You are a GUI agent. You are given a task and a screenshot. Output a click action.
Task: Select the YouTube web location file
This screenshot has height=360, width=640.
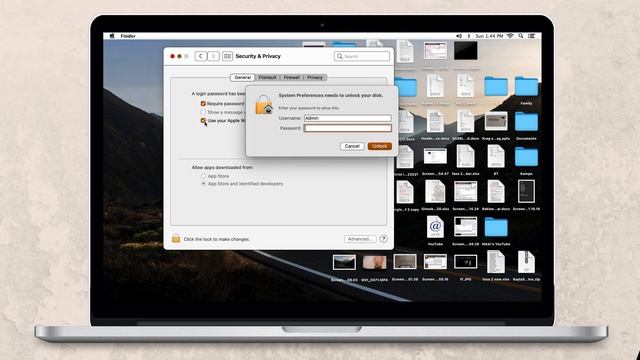pos(435,227)
